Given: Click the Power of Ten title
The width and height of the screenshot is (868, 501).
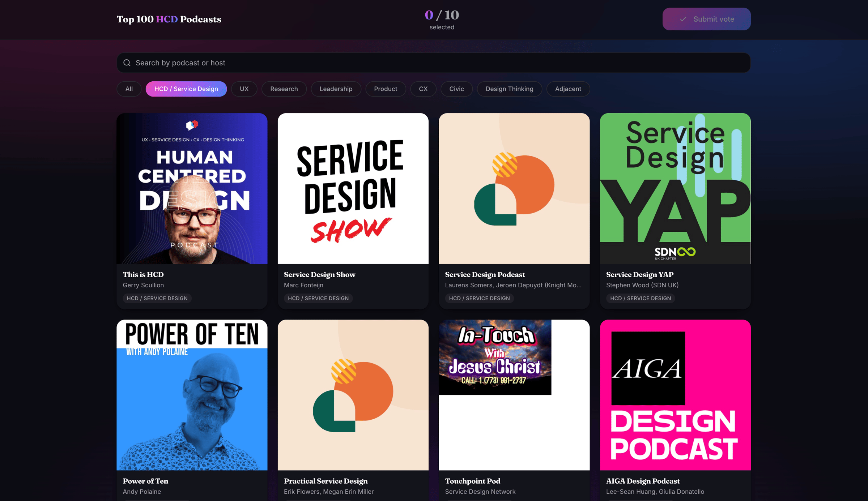Looking at the screenshot, I should tap(145, 481).
